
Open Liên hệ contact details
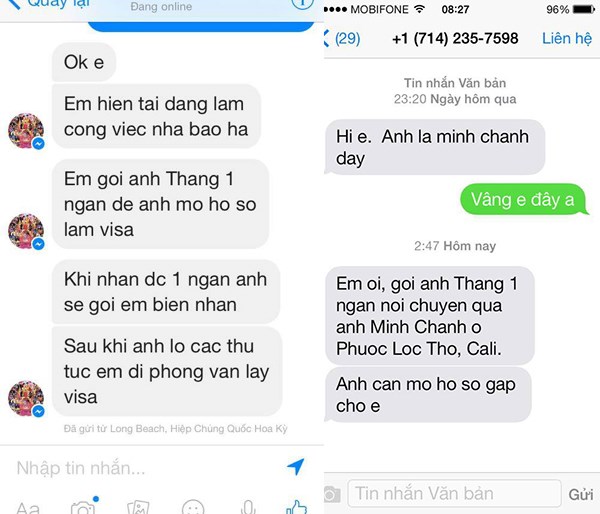(567, 38)
